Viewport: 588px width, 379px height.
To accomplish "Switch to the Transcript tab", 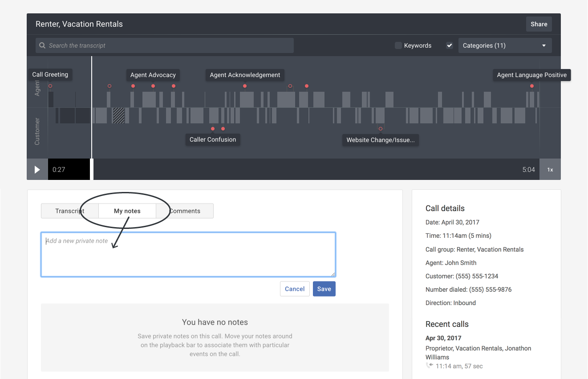I will (x=69, y=211).
